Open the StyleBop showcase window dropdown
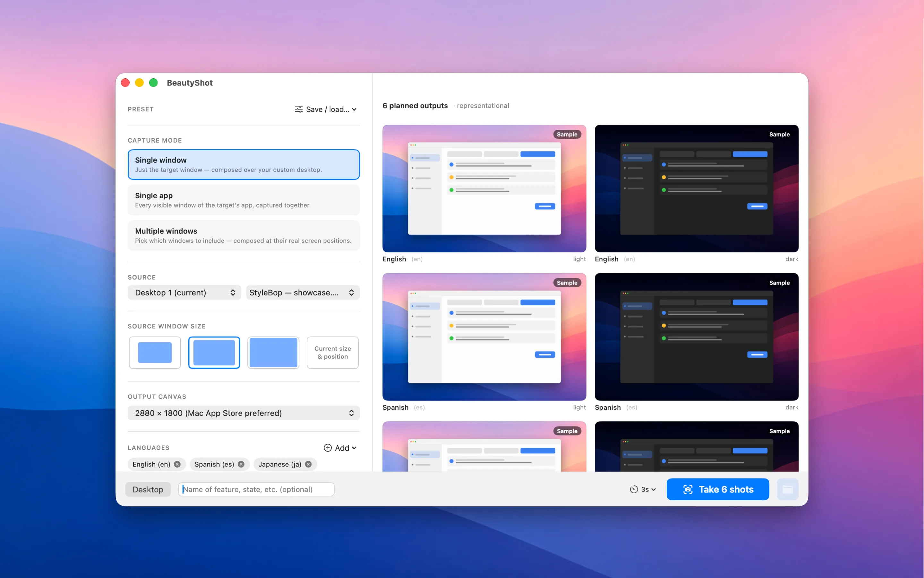The height and width of the screenshot is (578, 924). coord(303,293)
